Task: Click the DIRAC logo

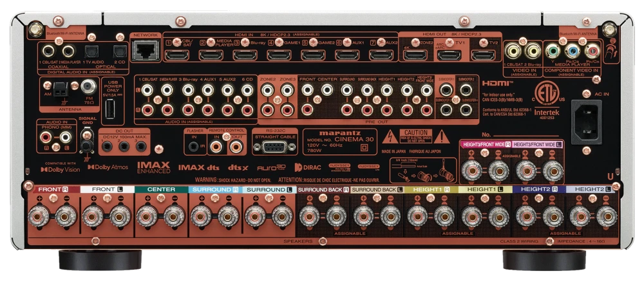Action: tap(309, 167)
